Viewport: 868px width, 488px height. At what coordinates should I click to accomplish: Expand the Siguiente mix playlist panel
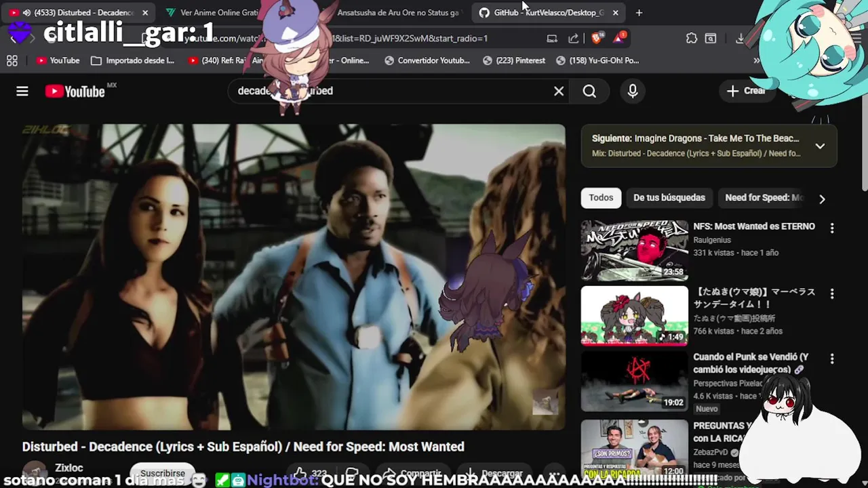(x=820, y=146)
